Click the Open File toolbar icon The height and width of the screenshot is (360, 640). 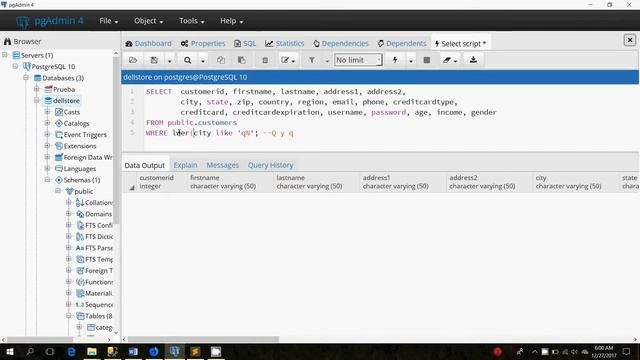133,60
